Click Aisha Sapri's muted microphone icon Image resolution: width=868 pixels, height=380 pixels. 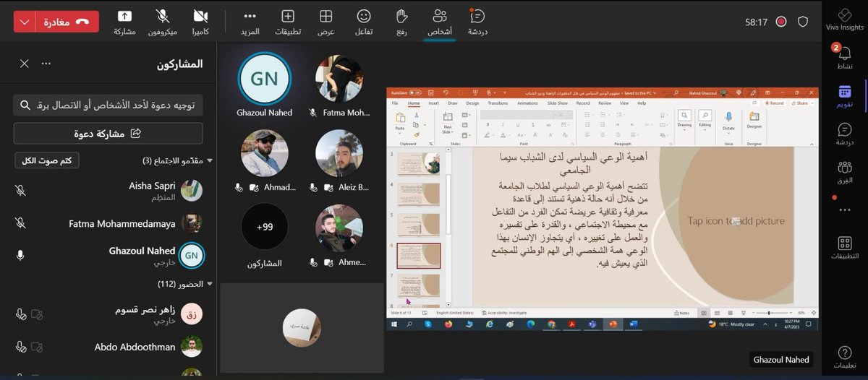(20, 191)
